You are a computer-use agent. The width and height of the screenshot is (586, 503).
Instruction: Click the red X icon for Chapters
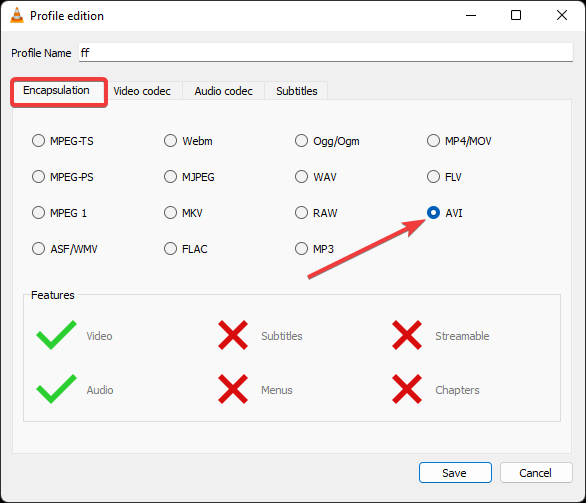[x=407, y=389]
